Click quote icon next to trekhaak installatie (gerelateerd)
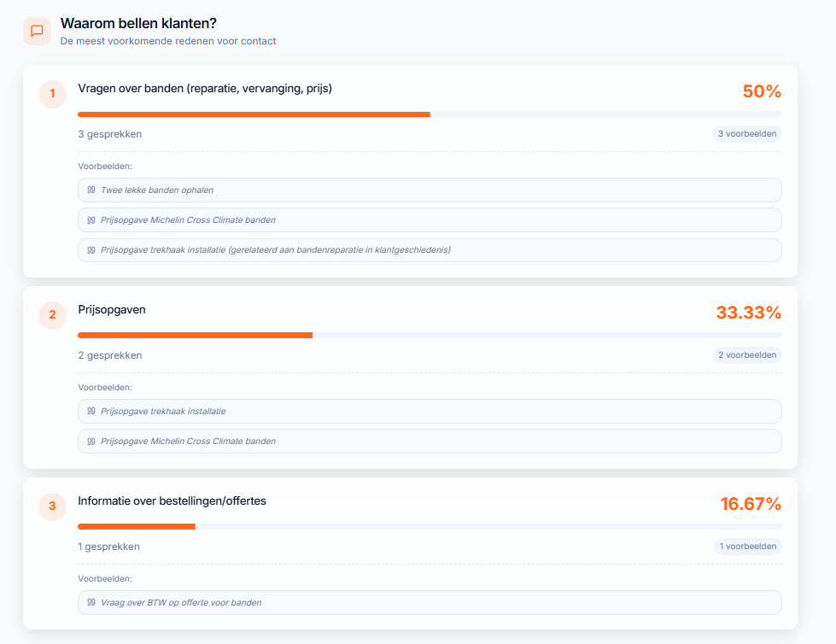836x644 pixels. 91,250
